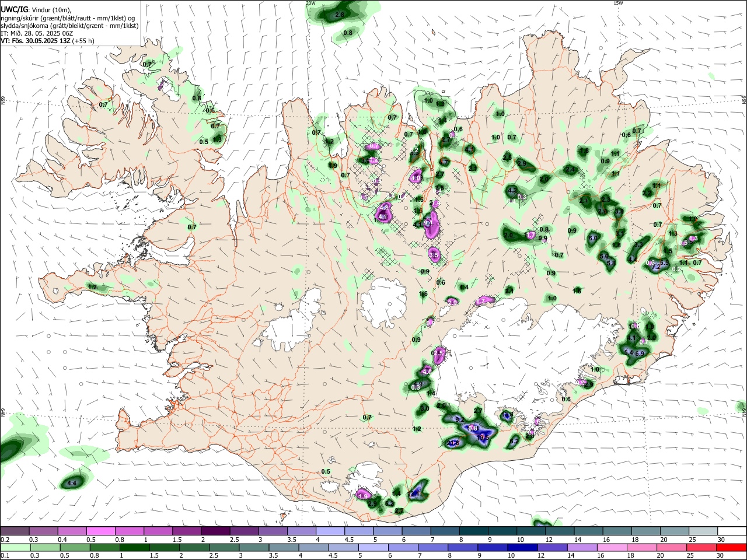The height and width of the screenshot is (560, 747).
Task: Click the bright pink 0.5–0.8 snow legend swatch
Action: [100, 531]
